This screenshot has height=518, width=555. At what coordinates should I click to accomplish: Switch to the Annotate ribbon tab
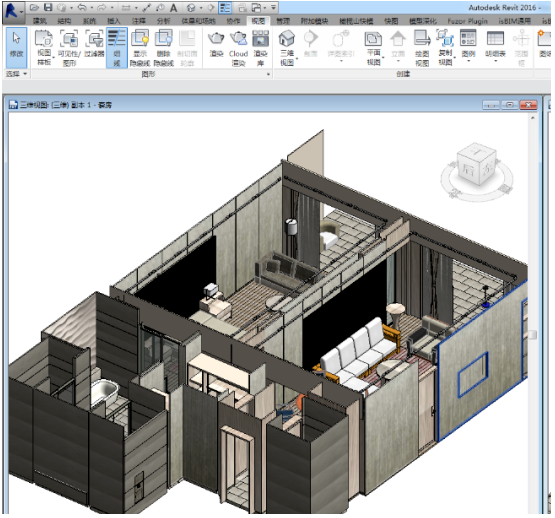point(138,21)
